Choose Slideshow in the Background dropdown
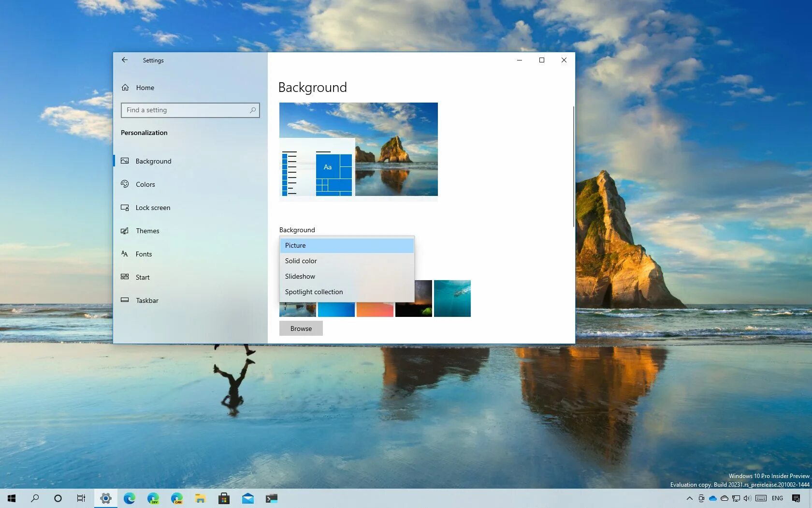This screenshot has height=508, width=812. pos(300,276)
